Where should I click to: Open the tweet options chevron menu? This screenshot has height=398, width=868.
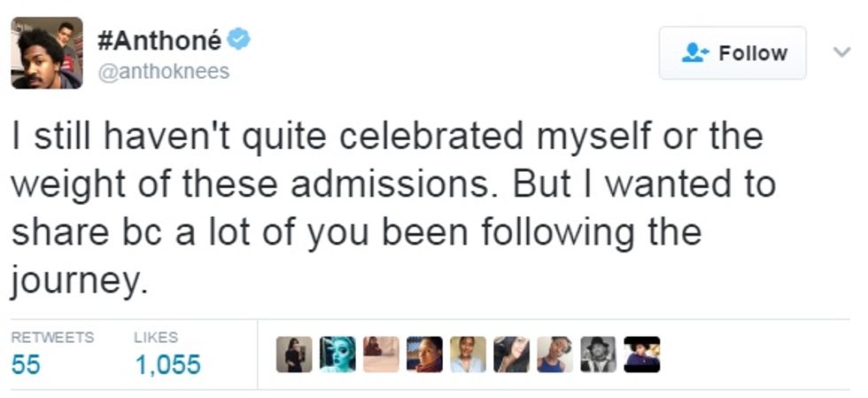tap(841, 52)
